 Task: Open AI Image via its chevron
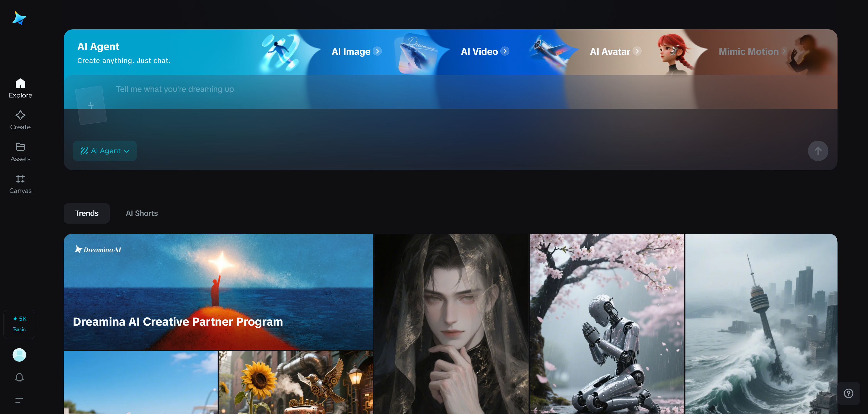[x=378, y=51]
